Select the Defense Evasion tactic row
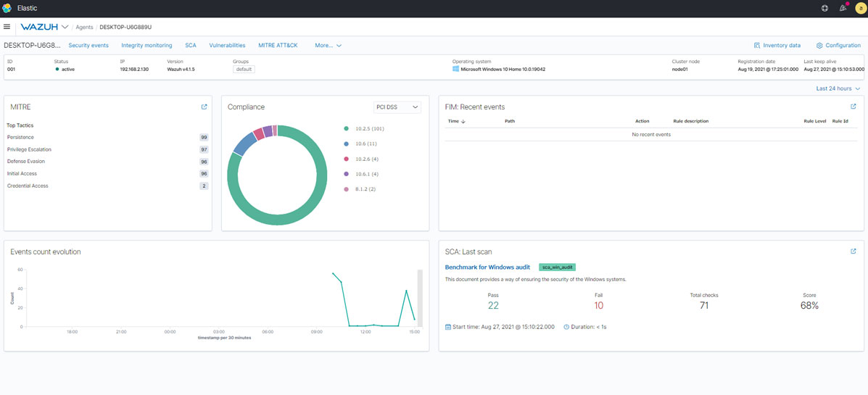The width and height of the screenshot is (868, 395). (x=108, y=162)
